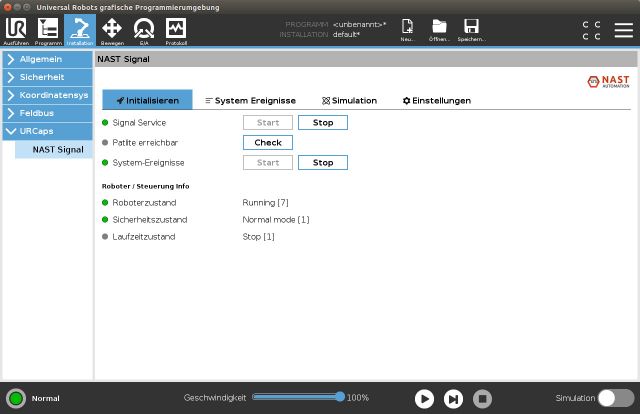
Task: Open the Programm screen icon
Action: [47, 30]
